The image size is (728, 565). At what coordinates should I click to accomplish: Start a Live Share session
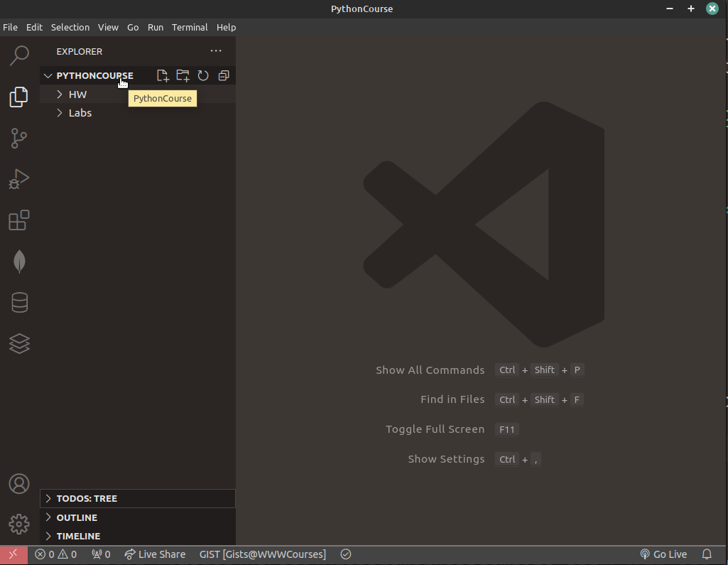click(155, 554)
